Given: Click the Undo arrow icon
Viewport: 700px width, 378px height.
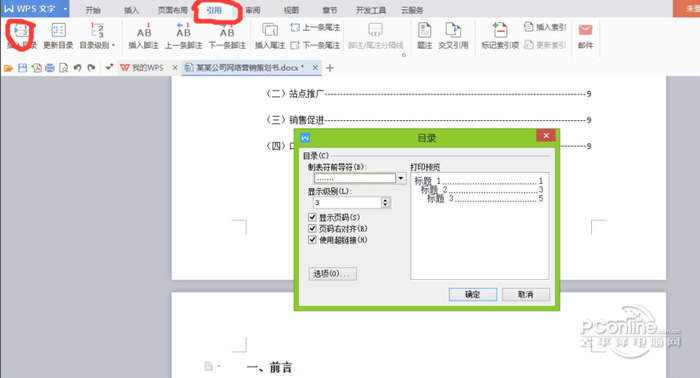Looking at the screenshot, I should point(77,68).
